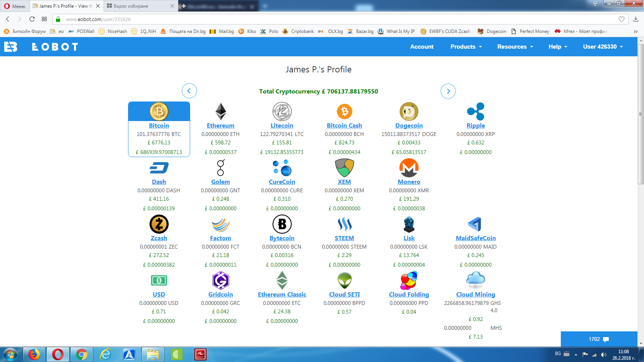Image resolution: width=644 pixels, height=362 pixels.
Task: Open the NiceHash bookmark
Action: pyautogui.click(x=113, y=31)
